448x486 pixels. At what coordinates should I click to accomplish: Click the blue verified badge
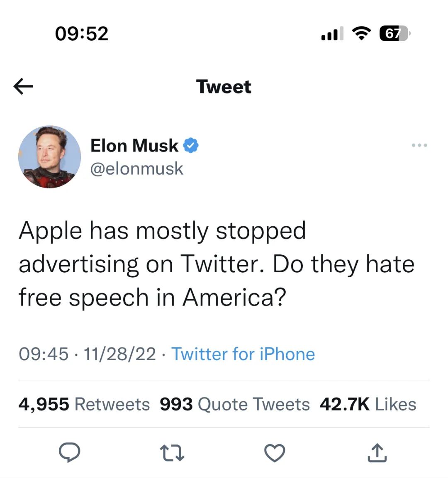click(191, 145)
